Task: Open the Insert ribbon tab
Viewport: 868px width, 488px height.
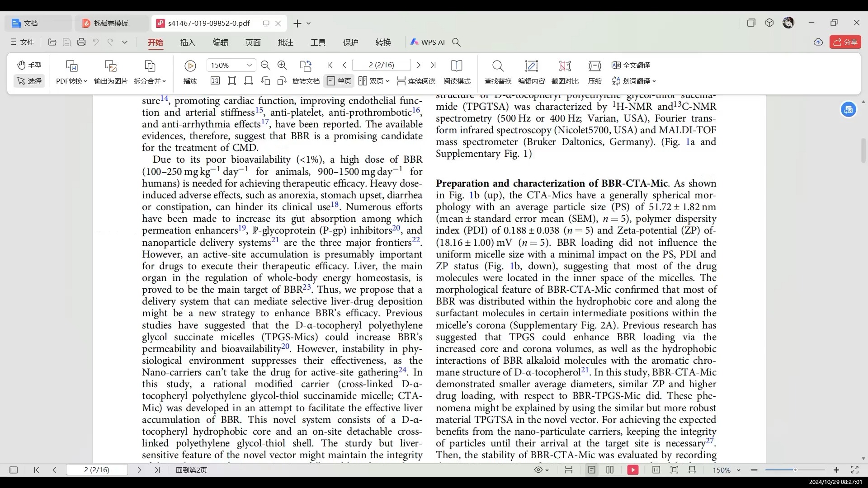Action: click(x=188, y=42)
